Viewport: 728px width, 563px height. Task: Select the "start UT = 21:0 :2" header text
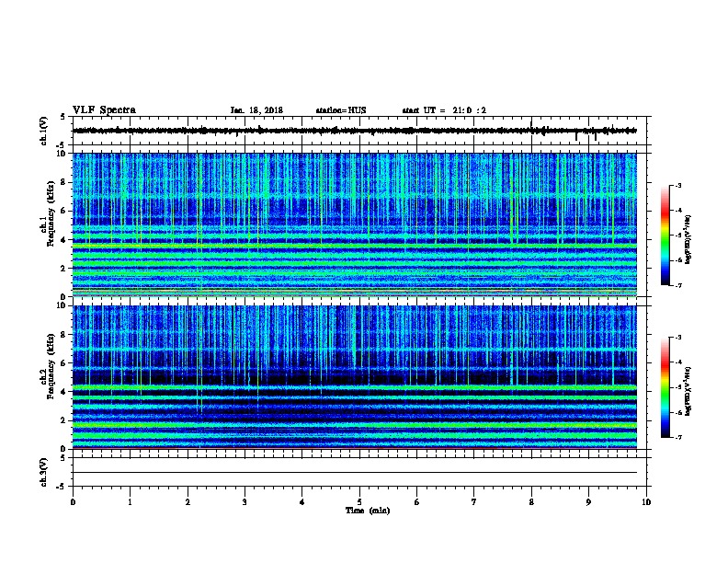pos(444,110)
